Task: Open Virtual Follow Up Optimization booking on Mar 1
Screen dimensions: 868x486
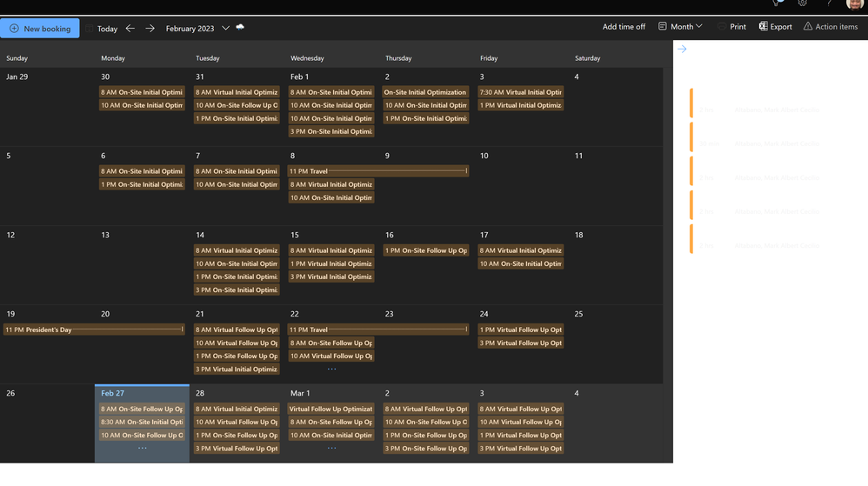Action: pos(331,409)
